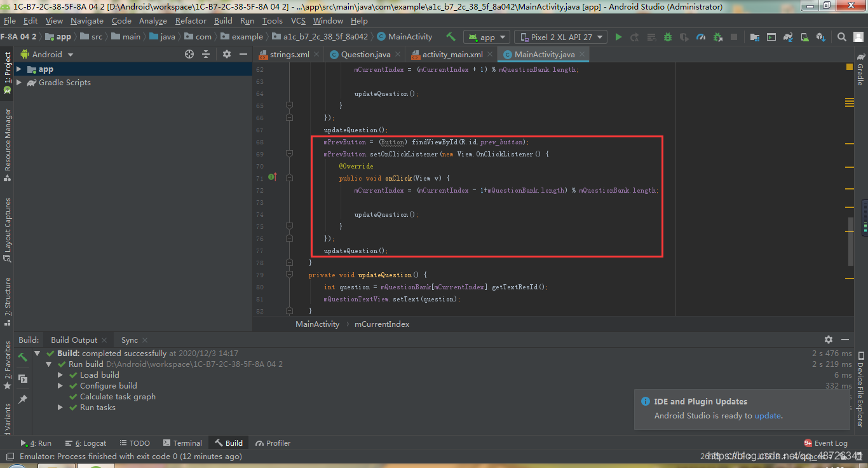The width and height of the screenshot is (868, 468).
Task: Switch to the Sync tab in Build panel
Action: tap(130, 340)
